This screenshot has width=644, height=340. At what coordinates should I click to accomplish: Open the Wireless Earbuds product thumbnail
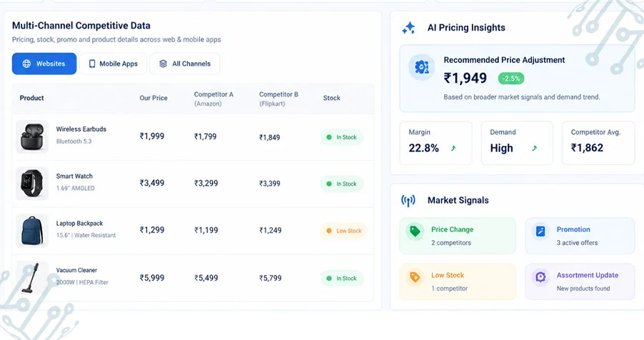tap(32, 137)
